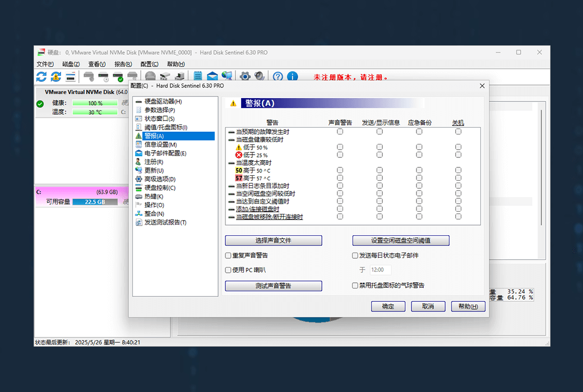
Task: Select 操作(O) in the config tree
Action: pos(154,205)
